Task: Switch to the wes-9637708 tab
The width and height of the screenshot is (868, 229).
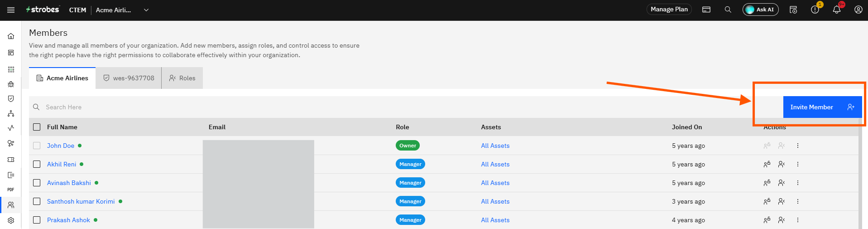Action: pyautogui.click(x=129, y=78)
